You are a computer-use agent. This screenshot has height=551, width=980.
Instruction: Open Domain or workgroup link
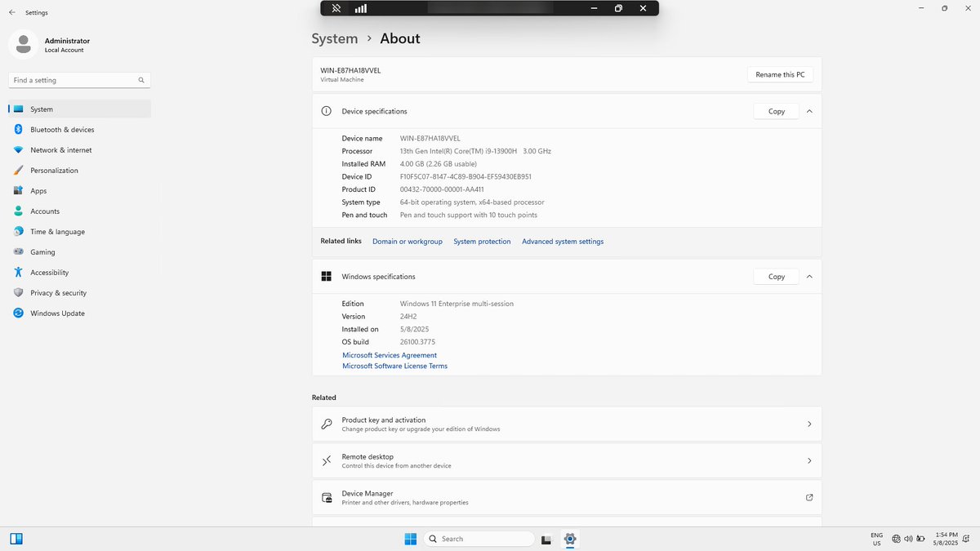pos(408,242)
